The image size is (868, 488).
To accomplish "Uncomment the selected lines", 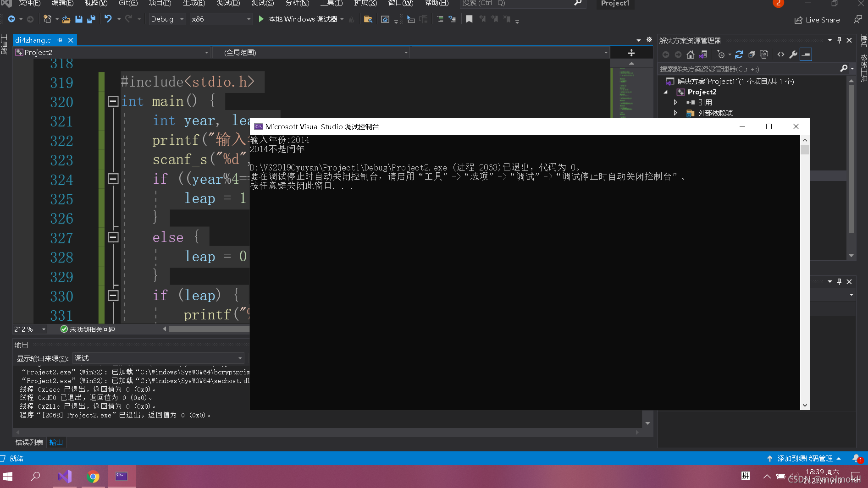I will coord(452,19).
